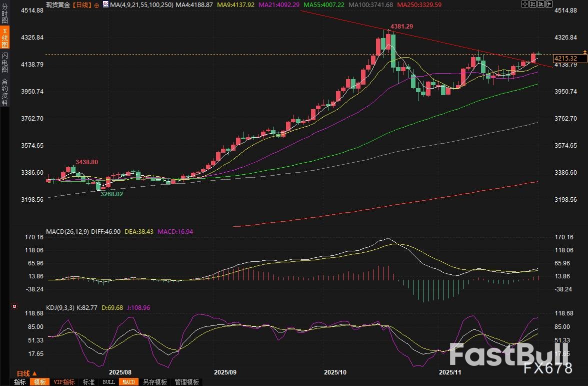Click the scroll-to-latest arrow icon at top right

550,4
